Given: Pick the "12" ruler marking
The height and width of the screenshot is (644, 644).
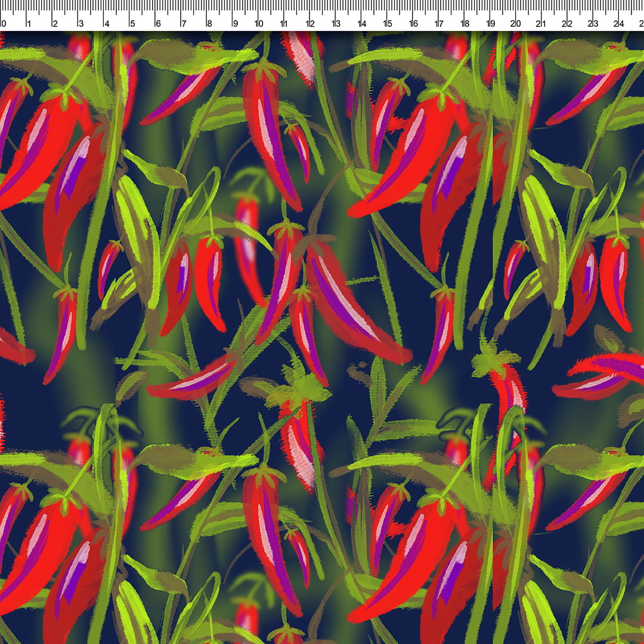Looking at the screenshot, I should pyautogui.click(x=310, y=23).
